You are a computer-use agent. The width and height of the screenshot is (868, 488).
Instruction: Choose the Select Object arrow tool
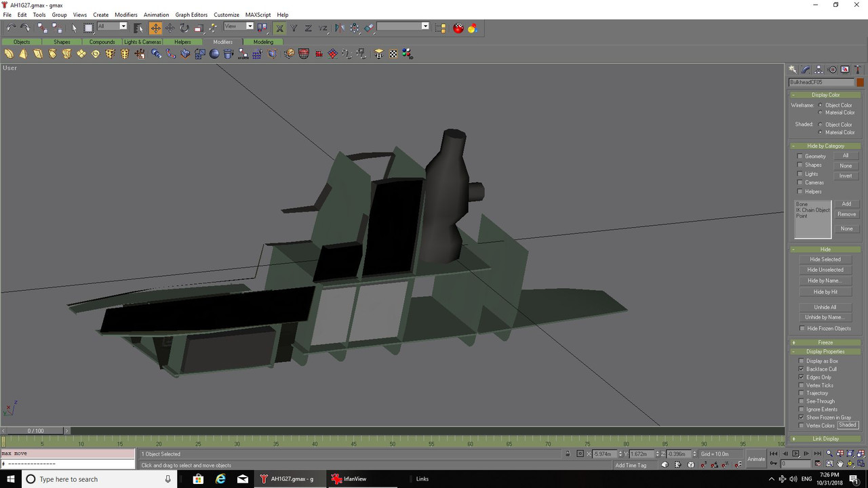click(x=75, y=28)
